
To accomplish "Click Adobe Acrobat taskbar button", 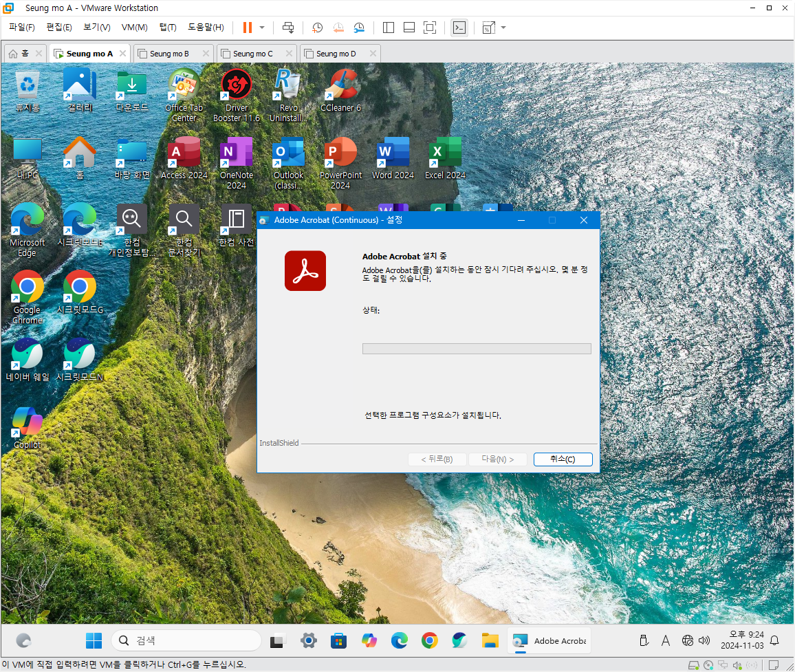I will pos(549,640).
